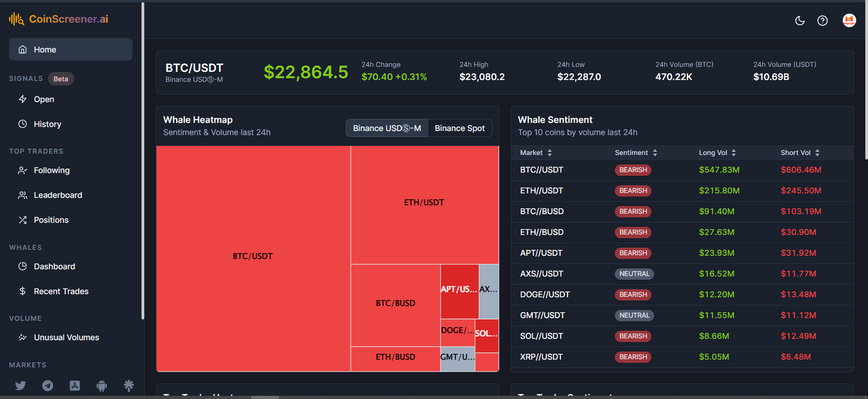
Task: Select BTC/USDT heatmap tile
Action: (x=253, y=259)
